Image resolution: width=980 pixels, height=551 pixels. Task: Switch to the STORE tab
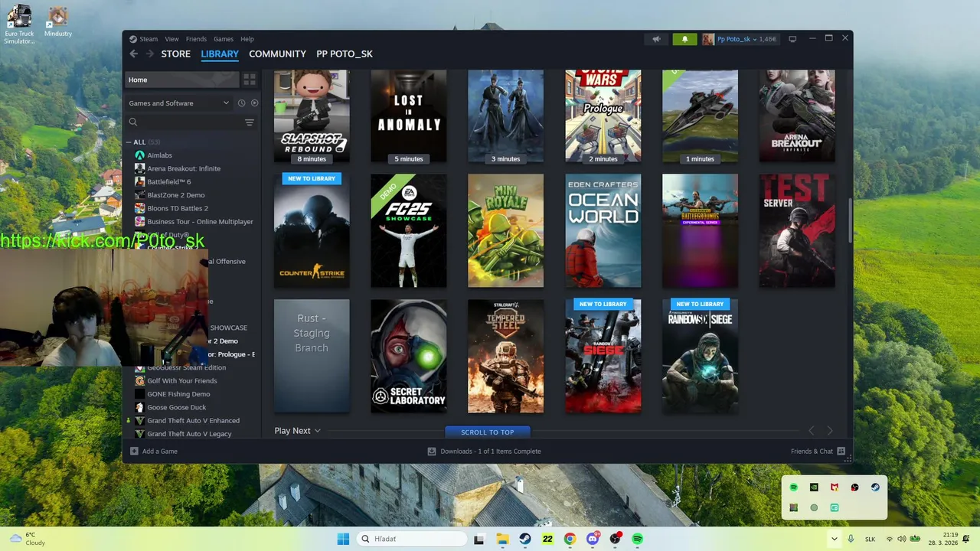click(176, 54)
